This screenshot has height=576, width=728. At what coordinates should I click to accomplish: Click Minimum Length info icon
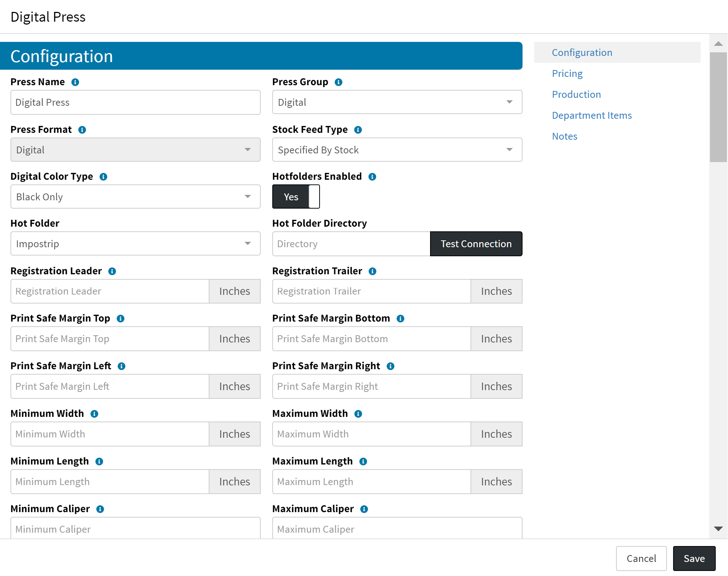tap(99, 462)
